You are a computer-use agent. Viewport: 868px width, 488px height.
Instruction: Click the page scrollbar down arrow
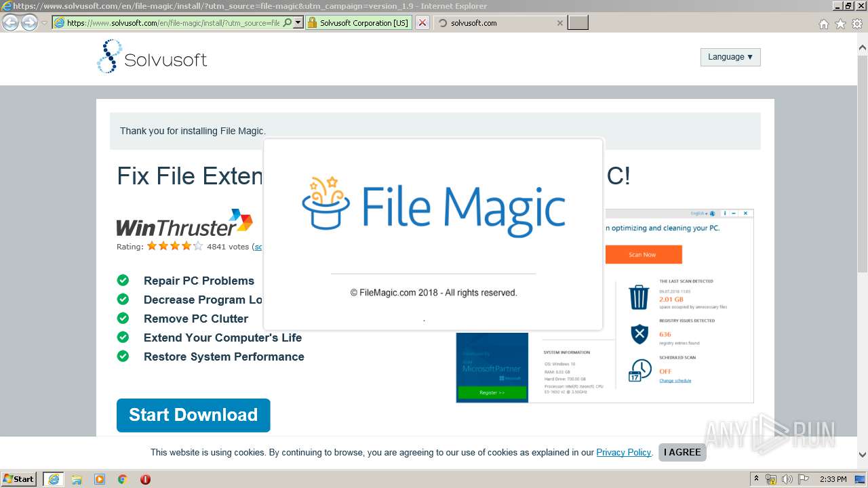(x=863, y=455)
